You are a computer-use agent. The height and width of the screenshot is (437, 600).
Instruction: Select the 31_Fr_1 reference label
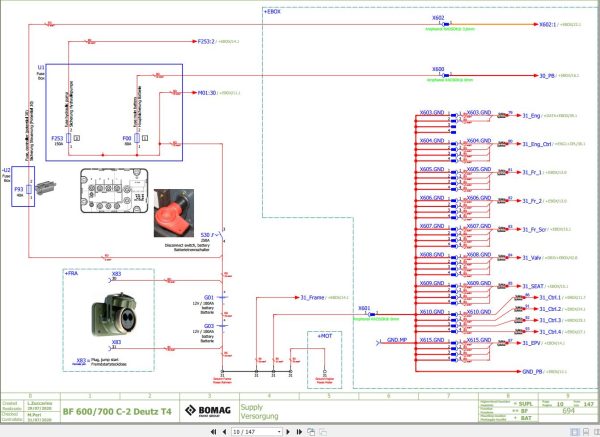(532, 173)
